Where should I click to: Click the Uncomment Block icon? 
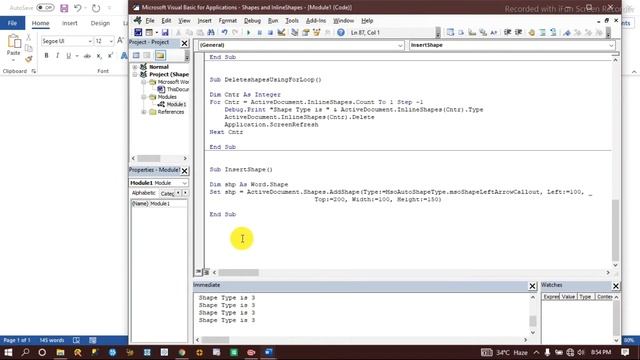click(x=553, y=32)
